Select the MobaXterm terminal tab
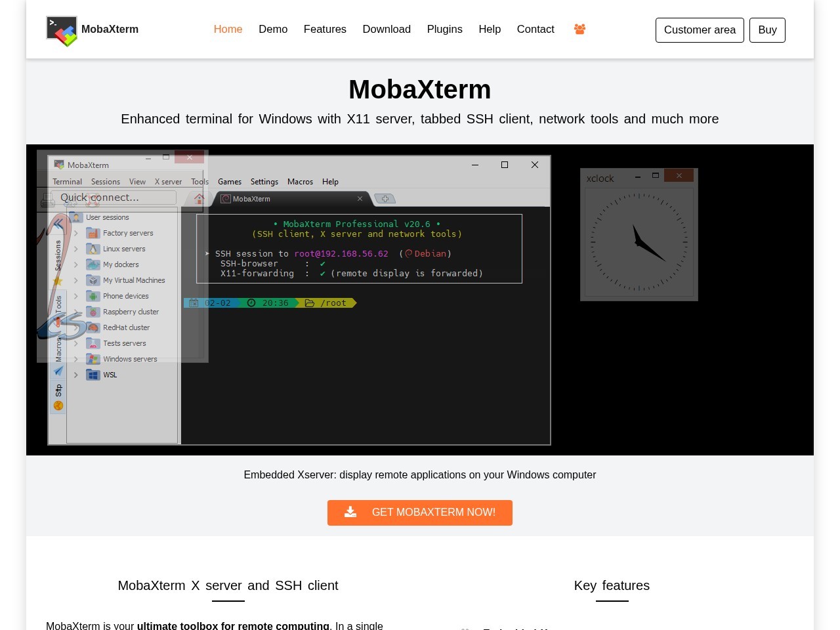Screen dimensions: 840x630 point(251,198)
